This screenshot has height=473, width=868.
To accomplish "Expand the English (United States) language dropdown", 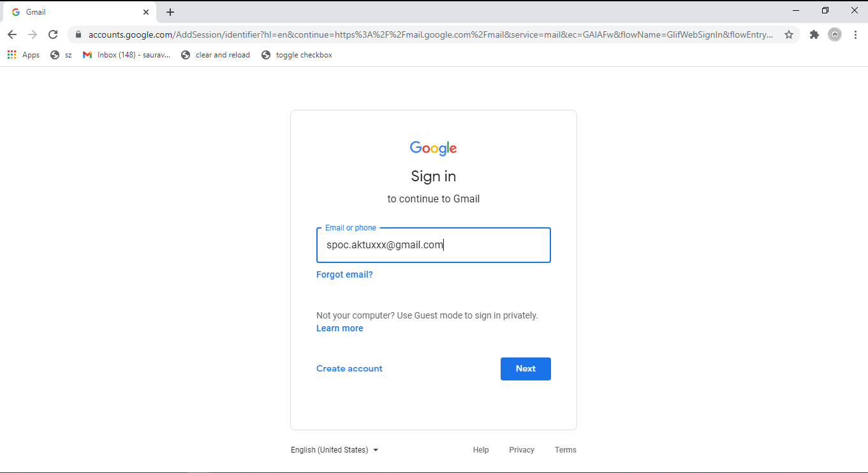I will point(335,450).
